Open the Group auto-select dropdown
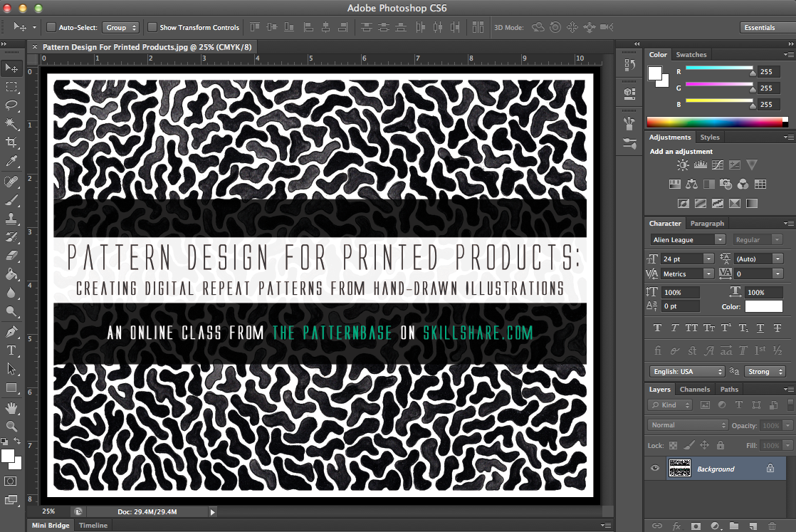Image resolution: width=796 pixels, height=532 pixels. [x=120, y=27]
